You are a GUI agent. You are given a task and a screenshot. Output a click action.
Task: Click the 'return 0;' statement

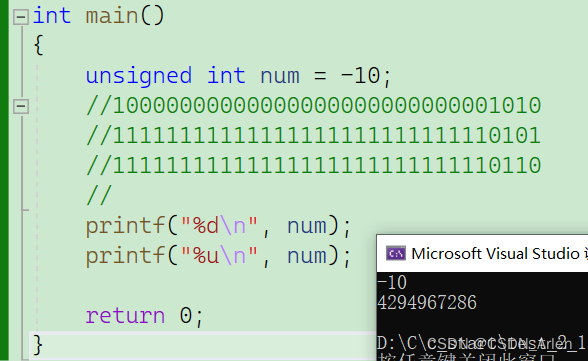tap(144, 316)
